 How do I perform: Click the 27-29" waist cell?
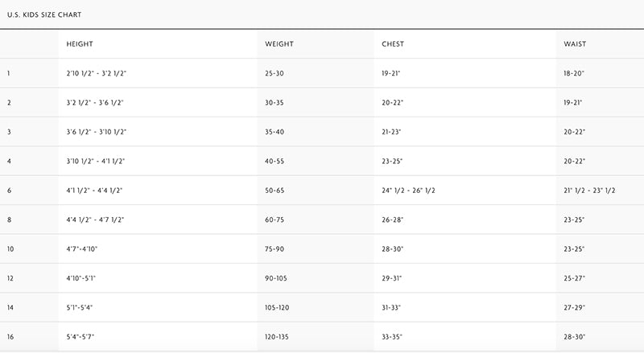pyautogui.click(x=575, y=306)
